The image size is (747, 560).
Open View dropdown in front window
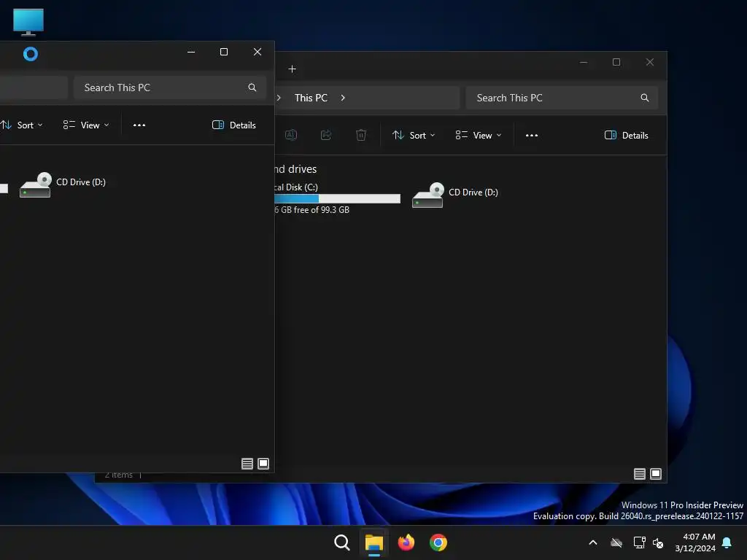pos(86,125)
